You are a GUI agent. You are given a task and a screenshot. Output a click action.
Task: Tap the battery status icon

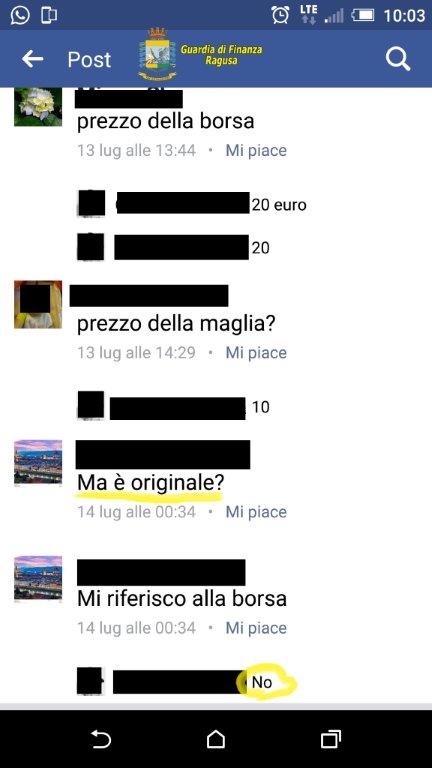[x=362, y=16]
